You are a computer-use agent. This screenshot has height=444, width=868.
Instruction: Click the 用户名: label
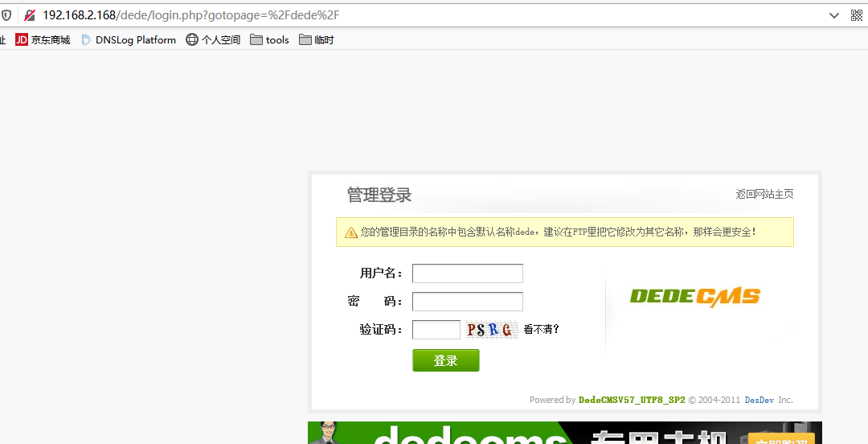click(x=381, y=273)
